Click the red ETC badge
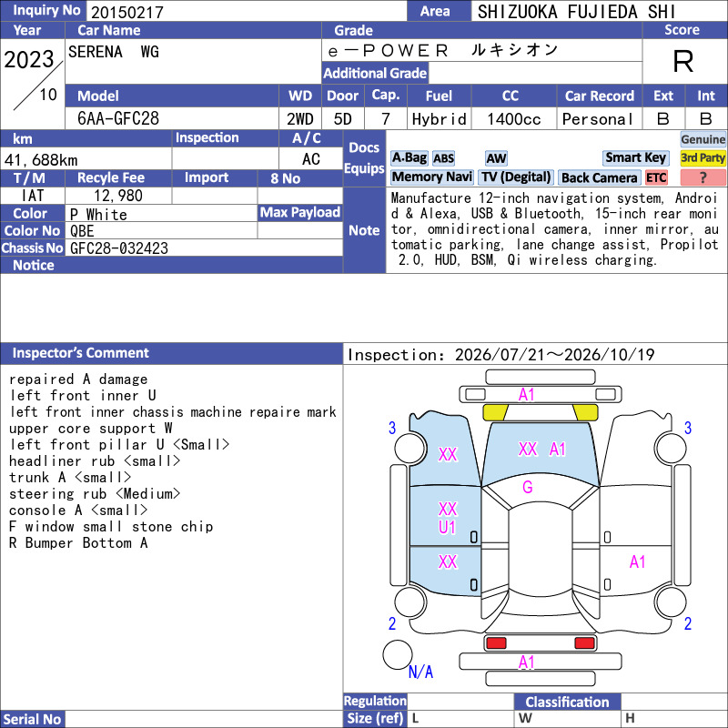The image size is (728, 728). (656, 177)
